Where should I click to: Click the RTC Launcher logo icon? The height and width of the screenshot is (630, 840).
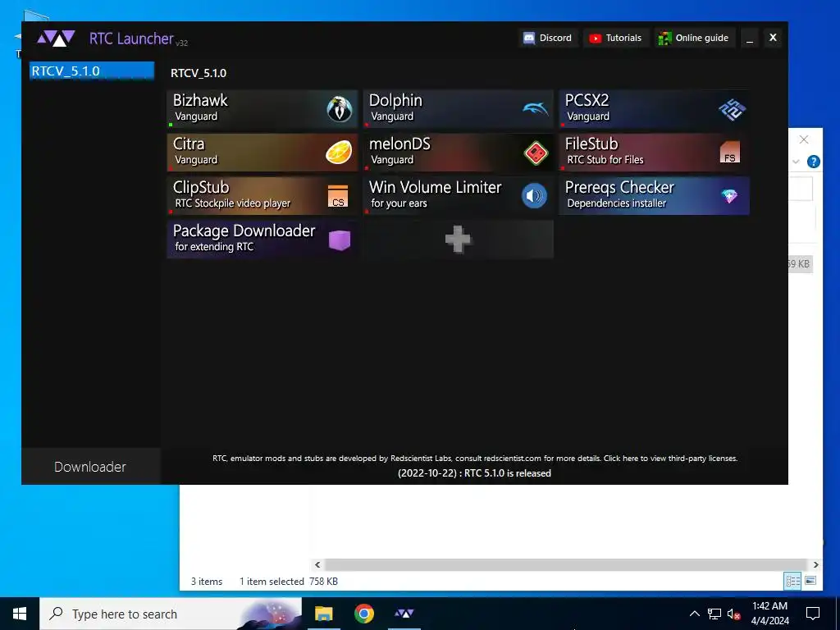[x=56, y=38]
